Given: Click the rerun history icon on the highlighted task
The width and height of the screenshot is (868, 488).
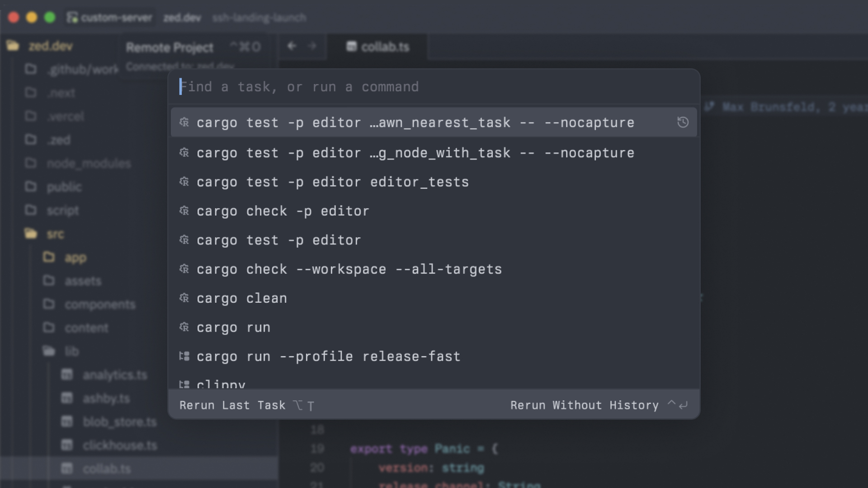Looking at the screenshot, I should (683, 122).
